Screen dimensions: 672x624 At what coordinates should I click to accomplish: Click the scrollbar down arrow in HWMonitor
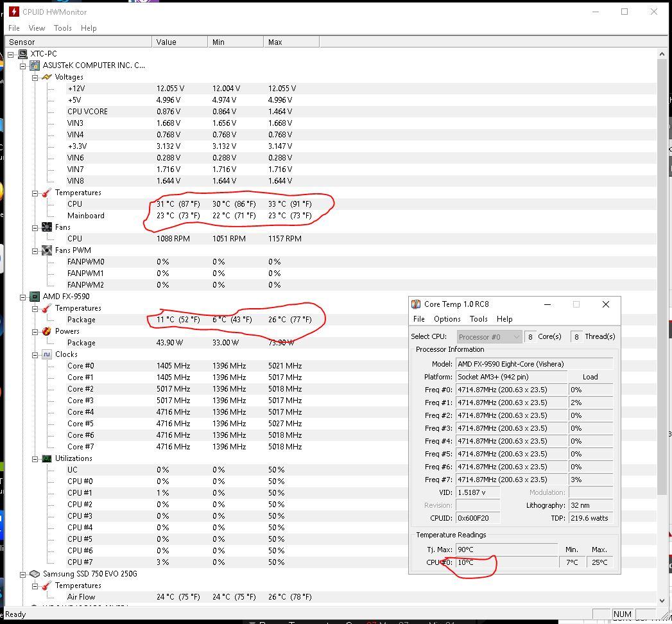pyautogui.click(x=662, y=600)
